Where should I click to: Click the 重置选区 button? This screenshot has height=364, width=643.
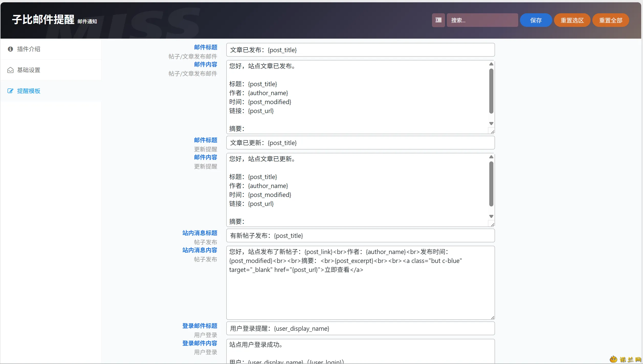572,20
